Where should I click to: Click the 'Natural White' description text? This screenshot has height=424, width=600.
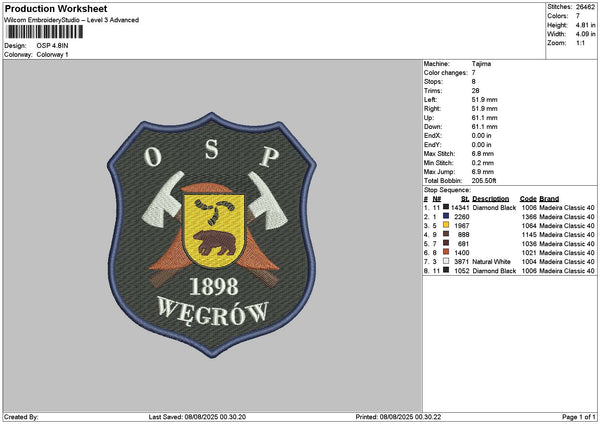[x=491, y=262]
